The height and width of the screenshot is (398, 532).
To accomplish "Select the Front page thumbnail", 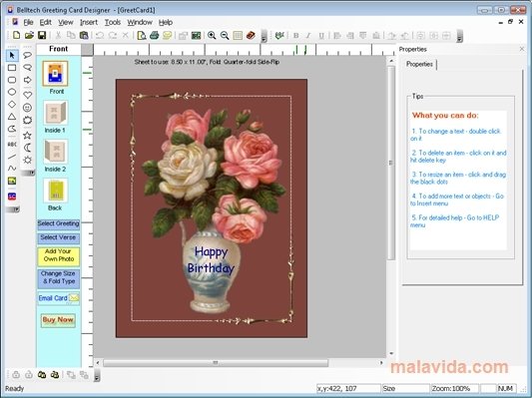I will point(55,74).
